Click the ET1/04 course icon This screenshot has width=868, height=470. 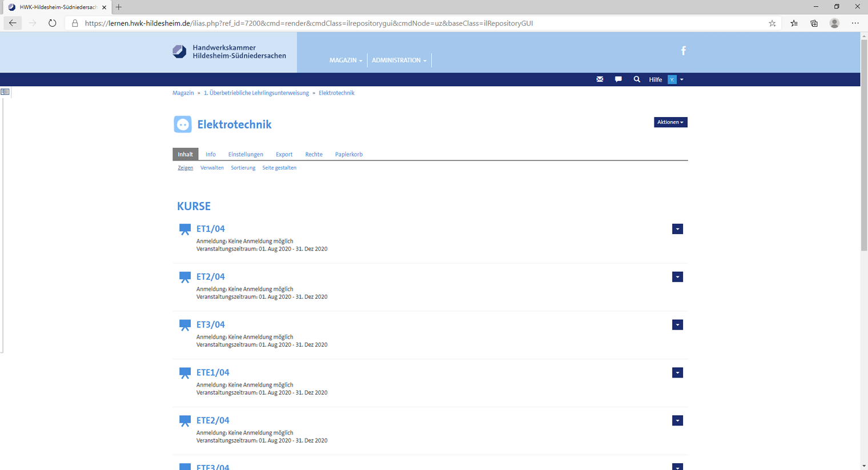click(x=185, y=230)
